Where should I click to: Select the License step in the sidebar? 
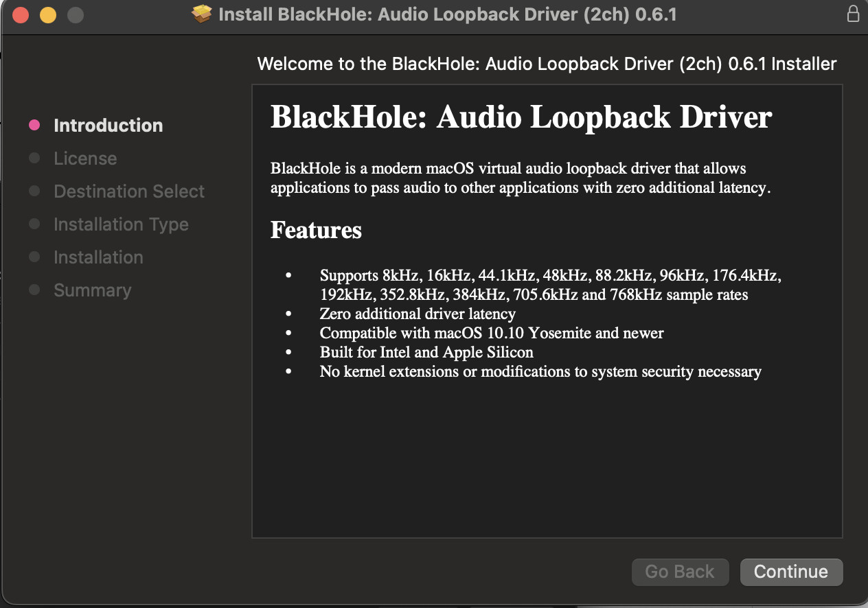[85, 158]
